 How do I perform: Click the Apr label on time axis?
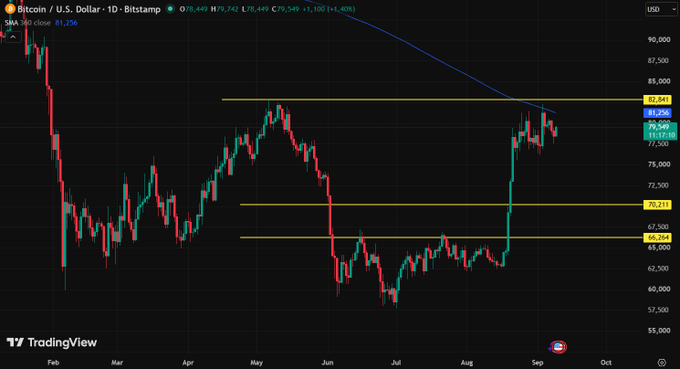coord(188,362)
